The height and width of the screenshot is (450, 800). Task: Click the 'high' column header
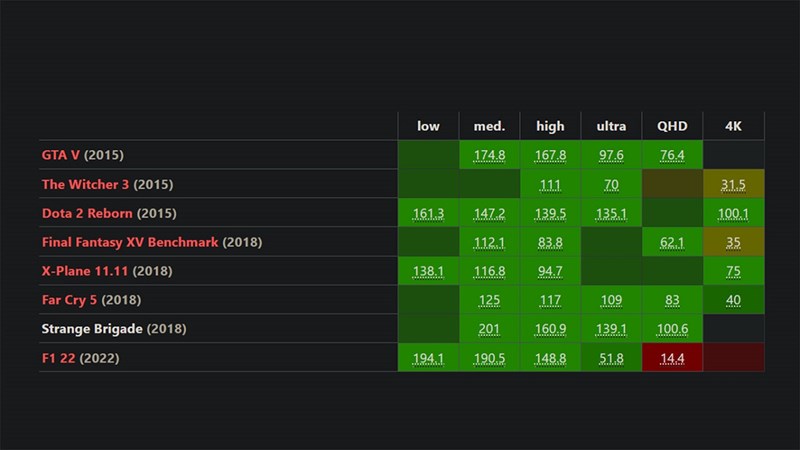pos(550,126)
